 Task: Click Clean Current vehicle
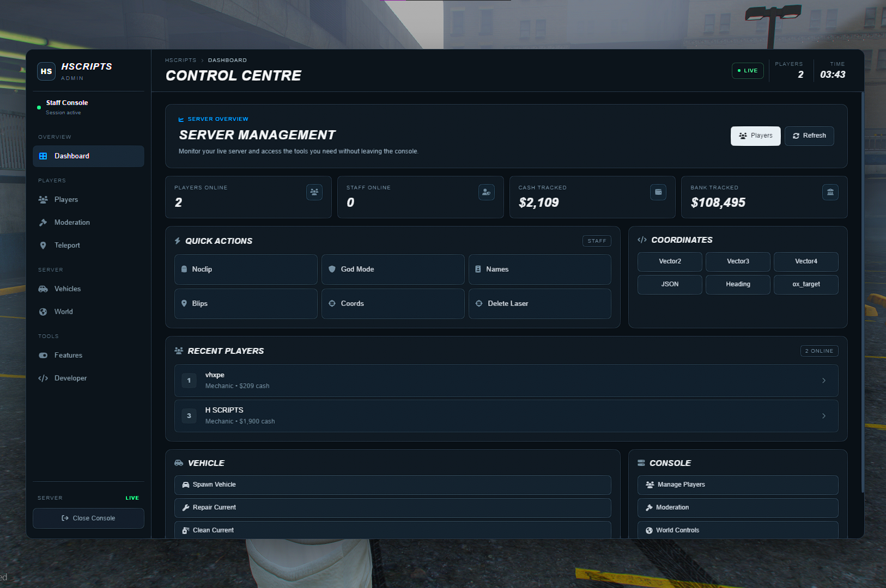click(393, 530)
